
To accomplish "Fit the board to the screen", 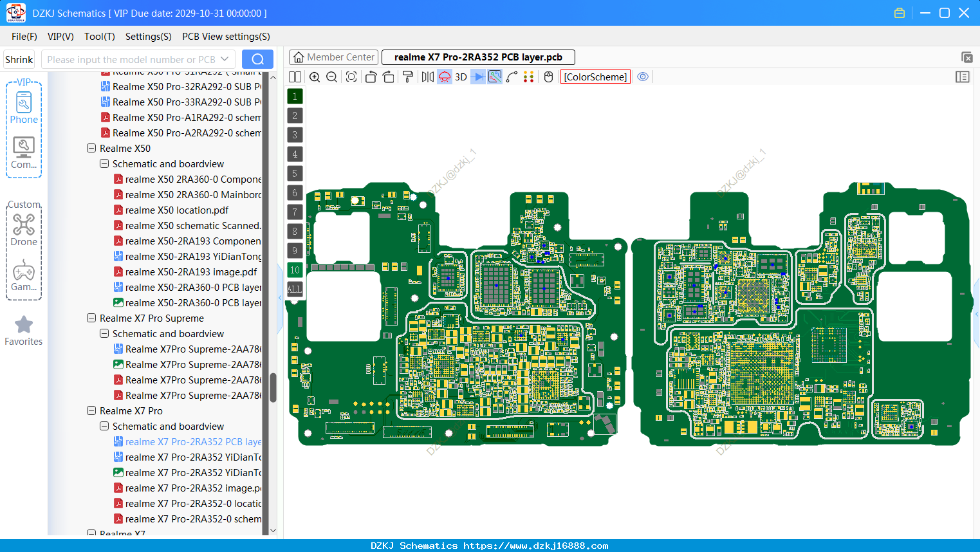I will click(x=351, y=77).
